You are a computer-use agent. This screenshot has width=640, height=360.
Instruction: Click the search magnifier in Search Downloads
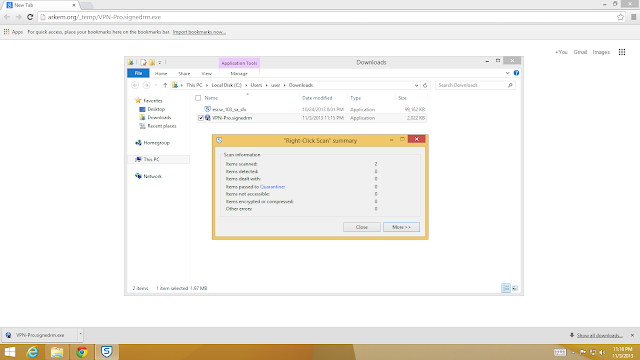[x=510, y=85]
